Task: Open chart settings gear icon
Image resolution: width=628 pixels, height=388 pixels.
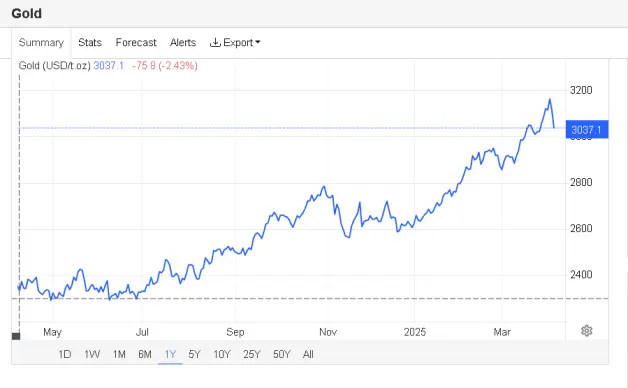Action: 586,331
